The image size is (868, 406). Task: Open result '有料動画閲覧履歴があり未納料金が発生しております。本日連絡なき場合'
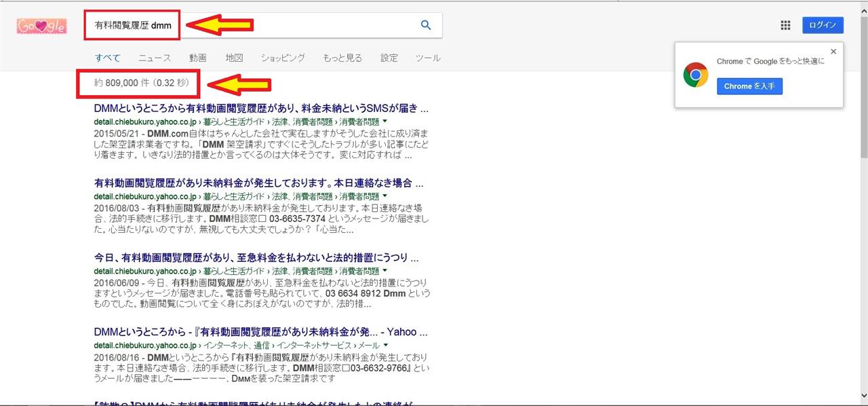[x=259, y=183]
